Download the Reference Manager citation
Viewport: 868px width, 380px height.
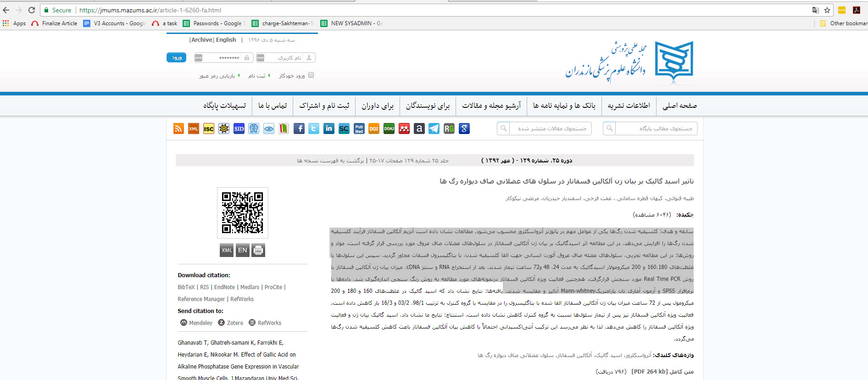coord(201,299)
